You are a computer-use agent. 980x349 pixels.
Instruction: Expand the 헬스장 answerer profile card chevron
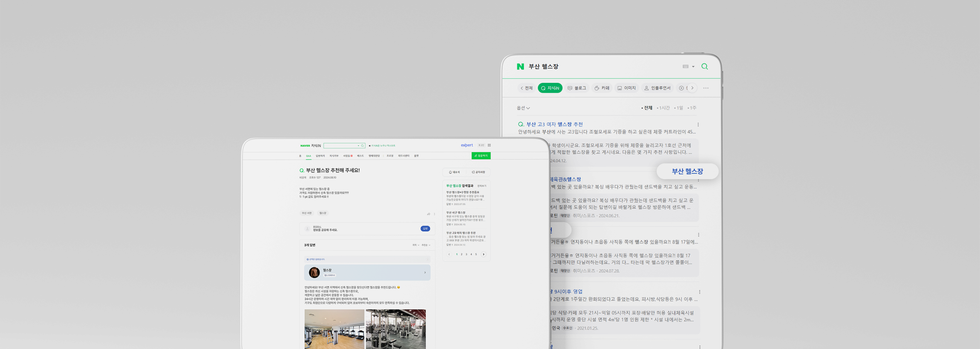click(x=425, y=273)
